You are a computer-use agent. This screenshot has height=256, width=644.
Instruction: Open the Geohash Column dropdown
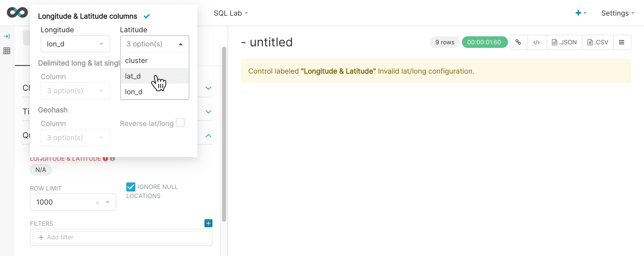pyautogui.click(x=75, y=138)
